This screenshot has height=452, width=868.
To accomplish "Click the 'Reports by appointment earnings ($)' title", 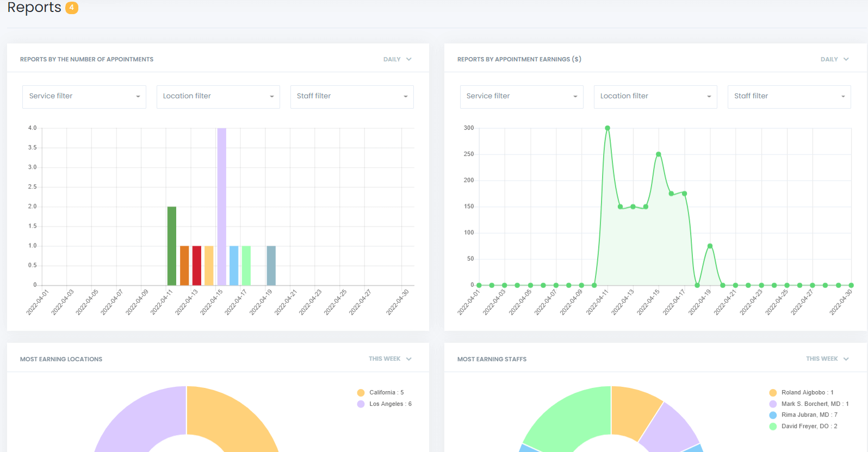I will (519, 59).
